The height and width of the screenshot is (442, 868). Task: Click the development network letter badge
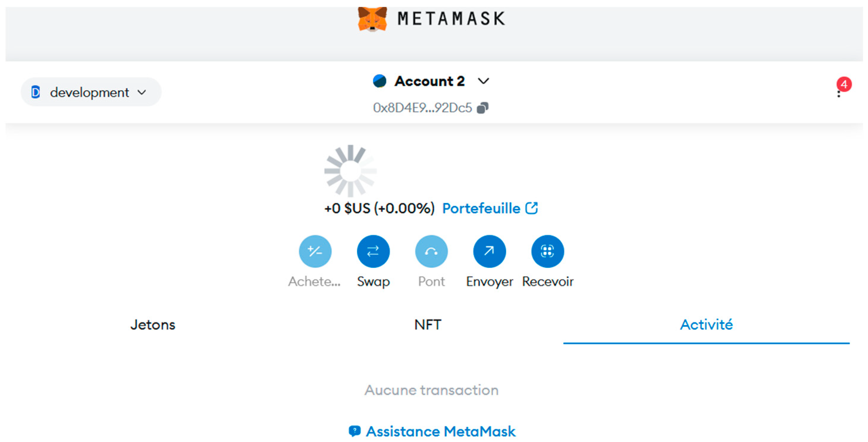[36, 92]
